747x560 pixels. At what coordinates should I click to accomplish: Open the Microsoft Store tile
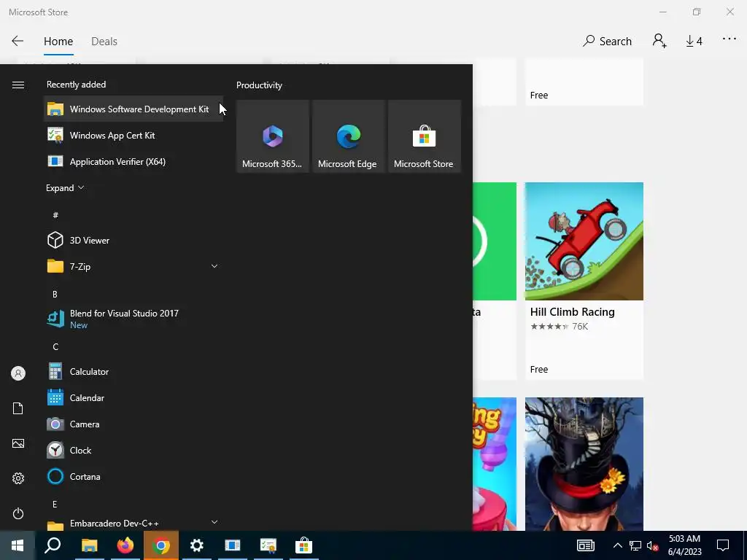click(x=424, y=136)
